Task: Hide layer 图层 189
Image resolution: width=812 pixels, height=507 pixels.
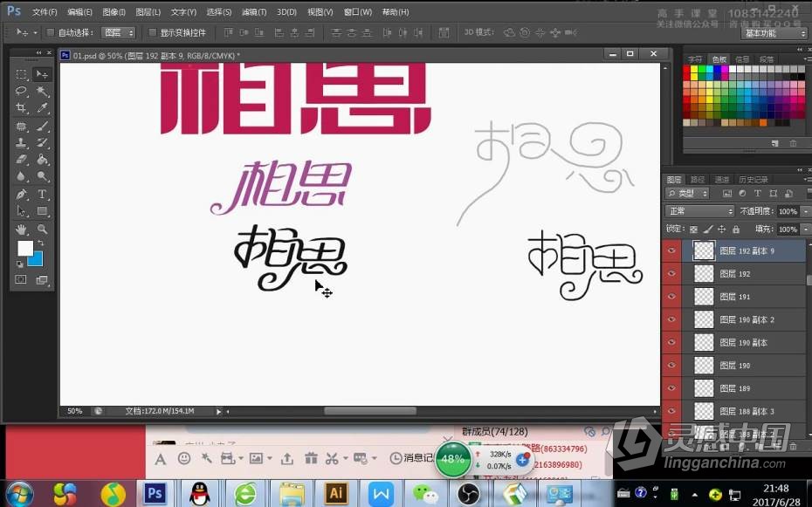Action: coord(671,388)
